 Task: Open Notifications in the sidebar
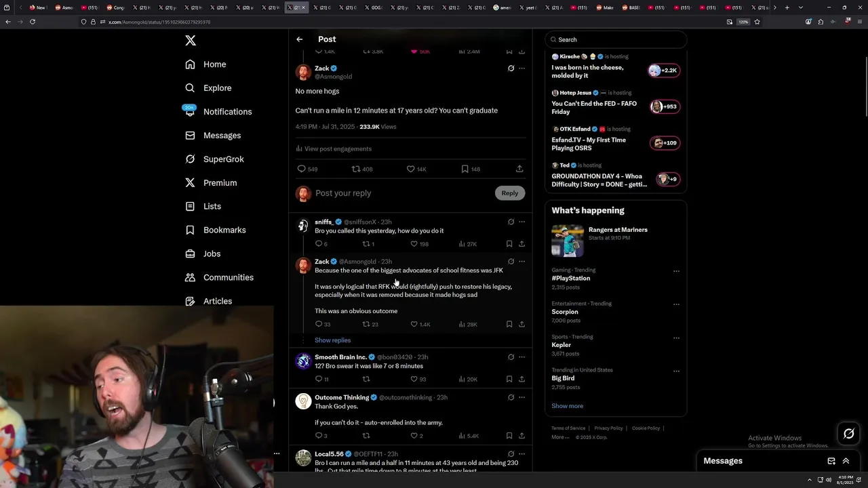(218, 112)
